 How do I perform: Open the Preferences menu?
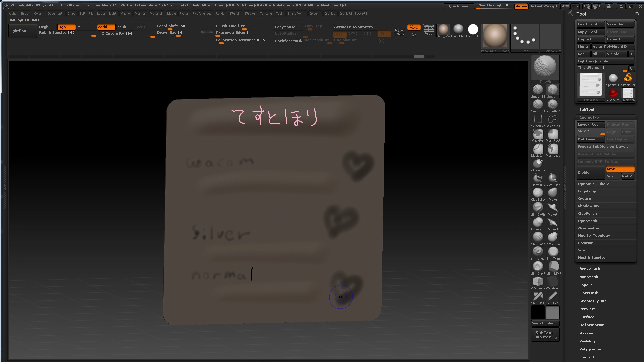202,14
